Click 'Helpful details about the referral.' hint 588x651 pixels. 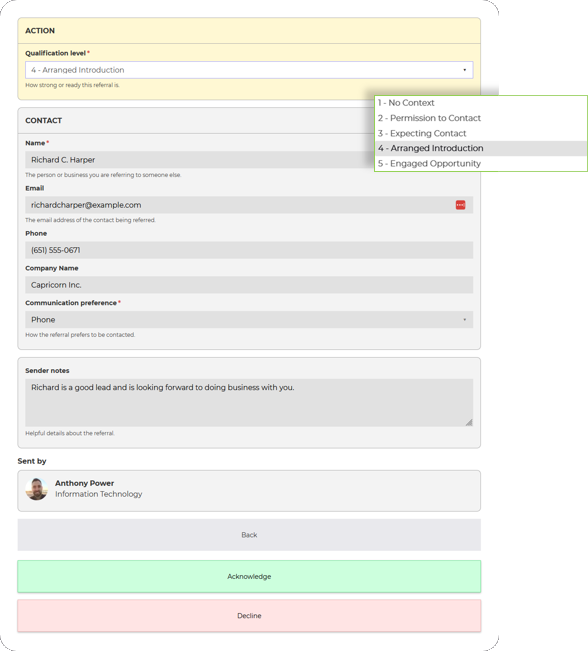tap(70, 433)
